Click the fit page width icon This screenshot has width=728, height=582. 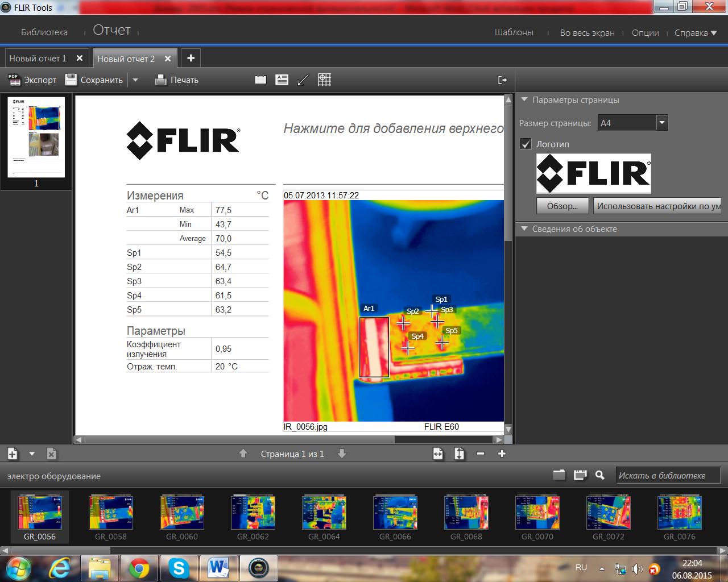tap(437, 454)
